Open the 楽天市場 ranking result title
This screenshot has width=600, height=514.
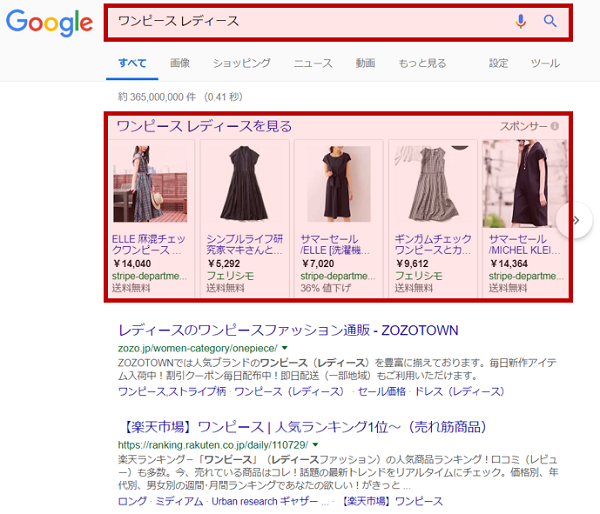click(304, 427)
